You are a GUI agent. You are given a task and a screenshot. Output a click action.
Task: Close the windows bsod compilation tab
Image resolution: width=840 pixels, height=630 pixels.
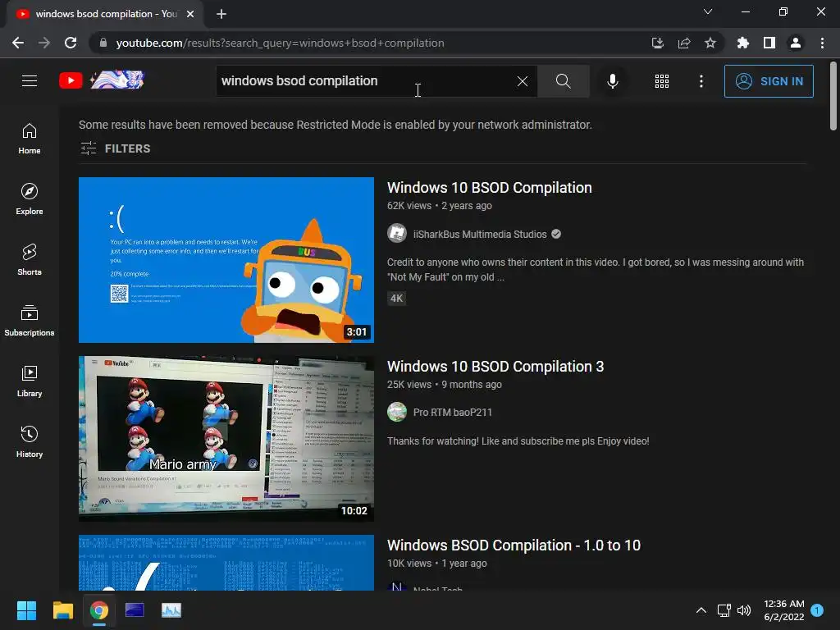point(190,14)
